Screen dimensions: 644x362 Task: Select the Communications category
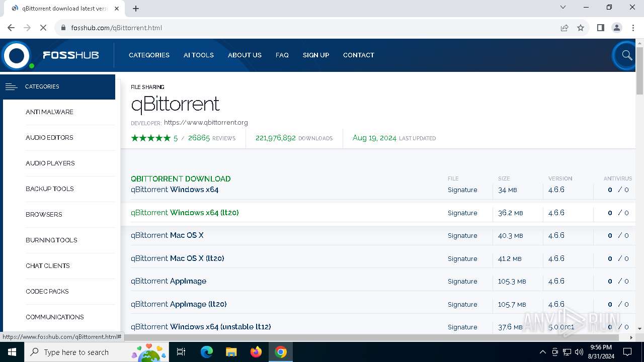pyautogui.click(x=55, y=317)
